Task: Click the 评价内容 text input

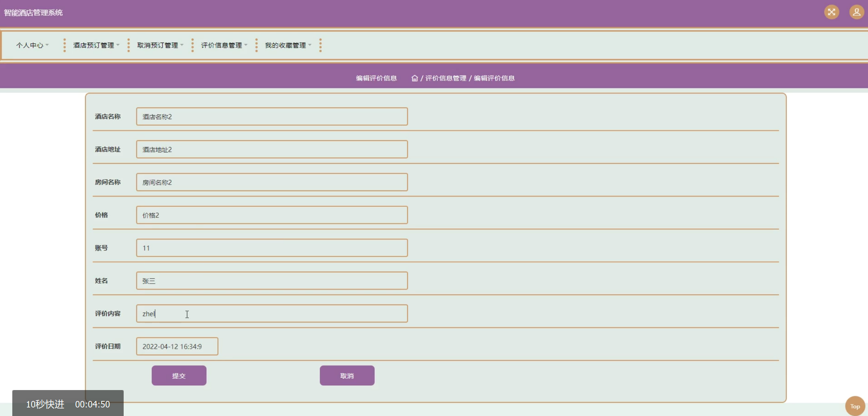Action: (272, 314)
